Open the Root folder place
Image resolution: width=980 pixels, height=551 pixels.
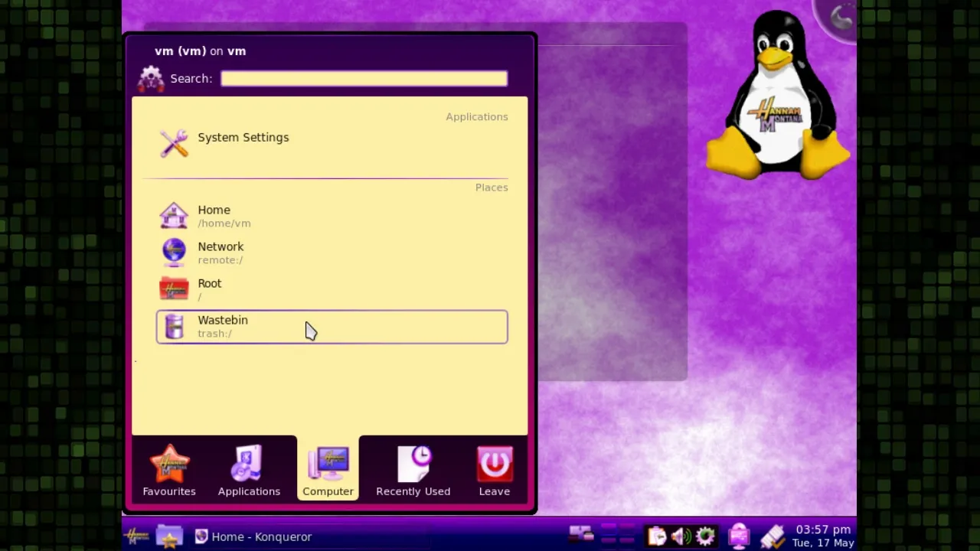tap(332, 289)
